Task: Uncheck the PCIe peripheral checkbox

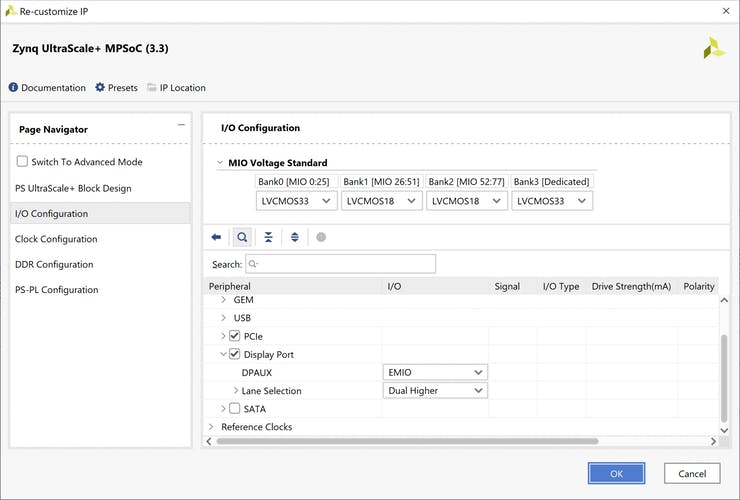Action: [235, 336]
